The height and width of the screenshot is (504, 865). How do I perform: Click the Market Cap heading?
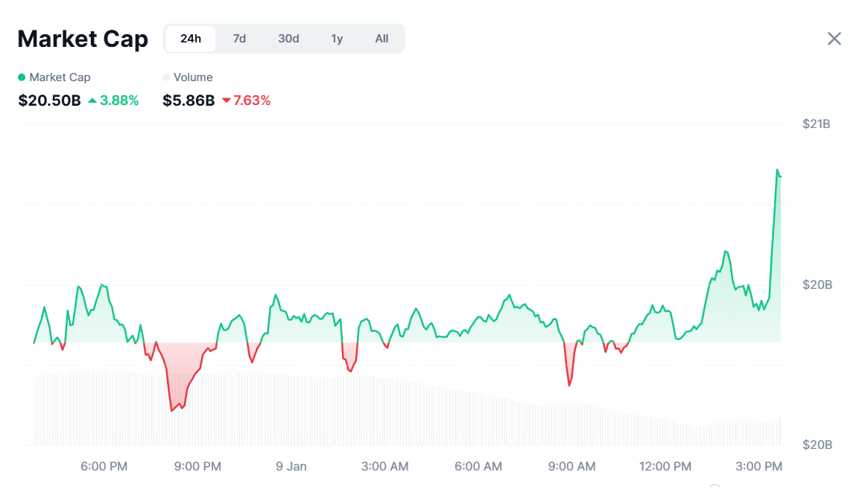83,39
